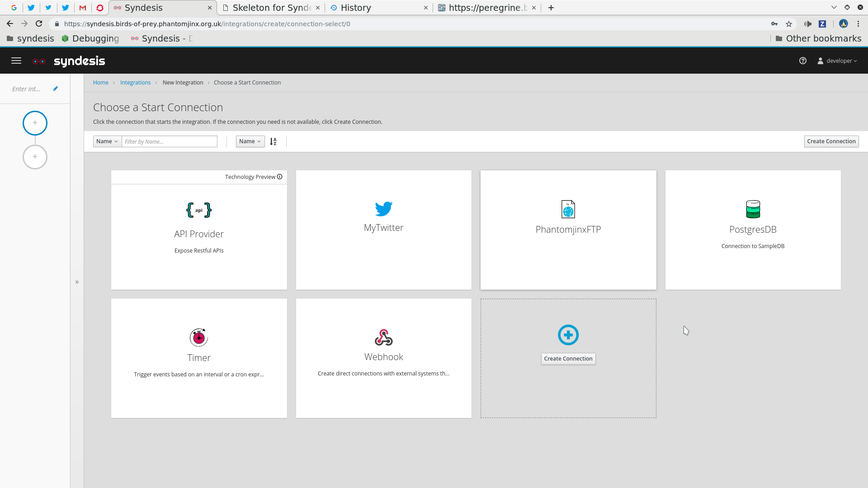Screen dimensions: 868x488
Task: Switch to pinned Google tab
Action: pos(14,8)
